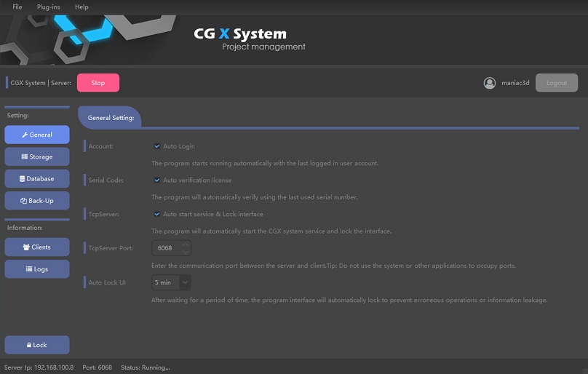This screenshot has height=374, width=588.
Task: Click the 'TcpServer:' setting label
Action: pyautogui.click(x=103, y=214)
